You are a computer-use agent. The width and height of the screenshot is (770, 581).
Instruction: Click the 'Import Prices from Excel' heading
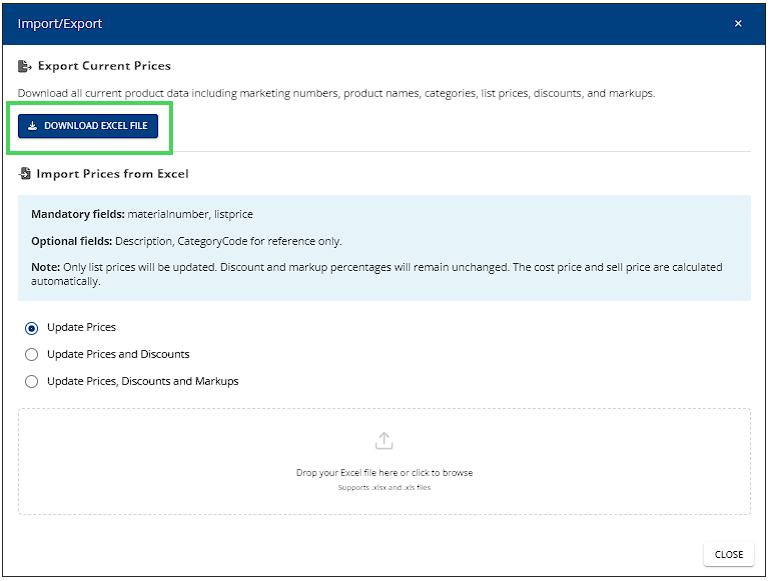112,174
